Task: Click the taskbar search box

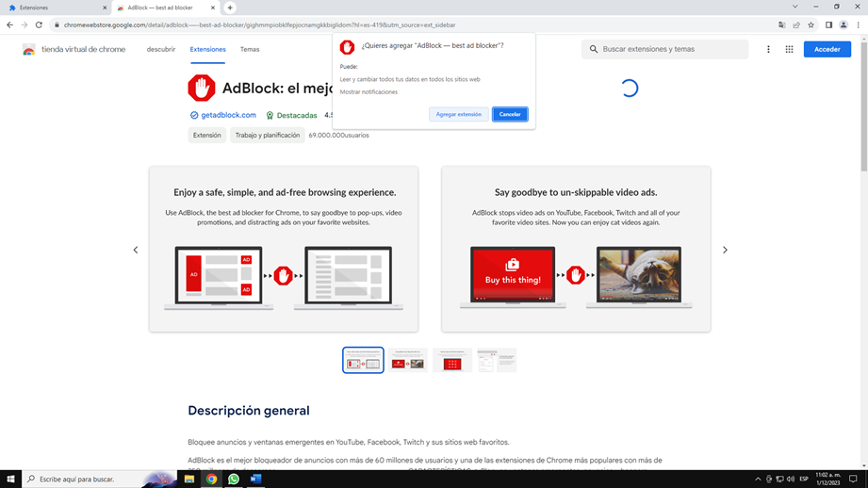Action: pos(100,480)
